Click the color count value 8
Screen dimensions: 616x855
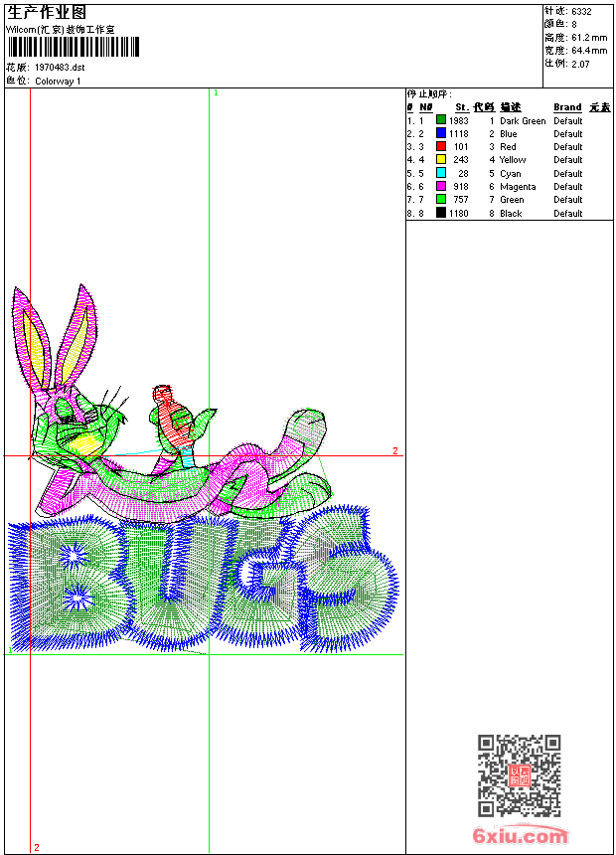click(x=574, y=24)
